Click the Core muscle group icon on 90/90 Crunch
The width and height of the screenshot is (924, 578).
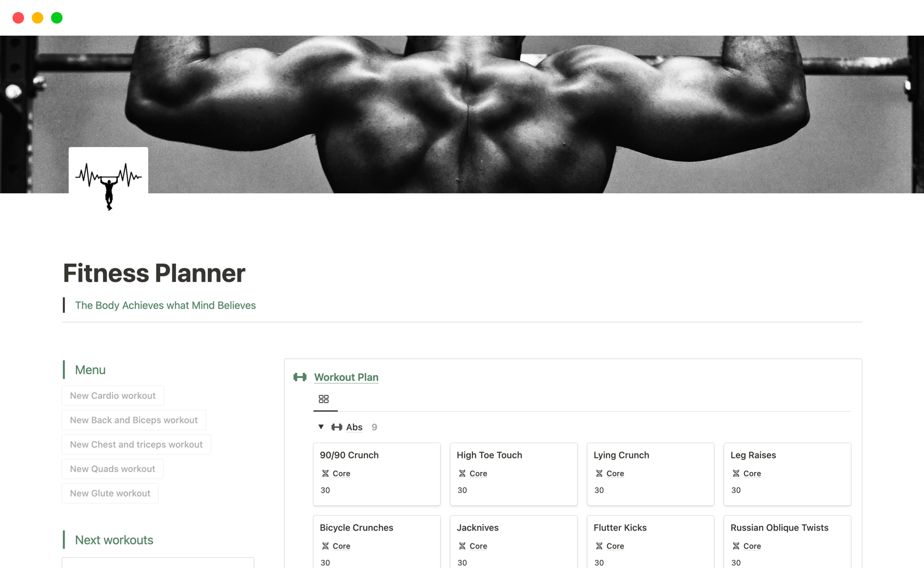pyautogui.click(x=325, y=473)
